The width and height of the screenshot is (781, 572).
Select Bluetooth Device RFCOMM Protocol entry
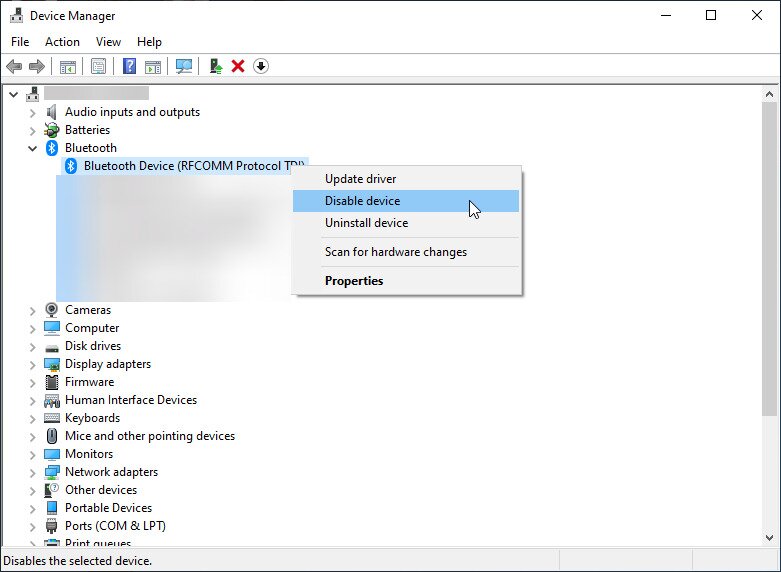click(x=190, y=166)
